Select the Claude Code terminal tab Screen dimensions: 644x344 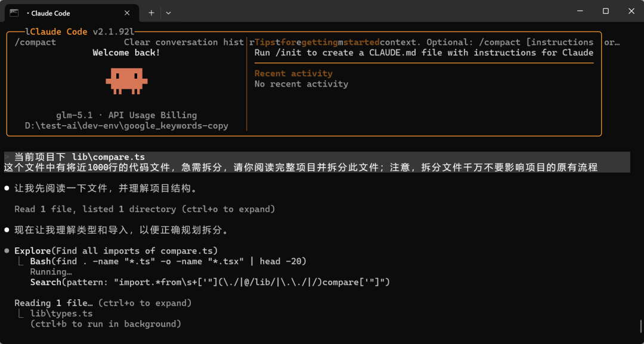coord(72,13)
